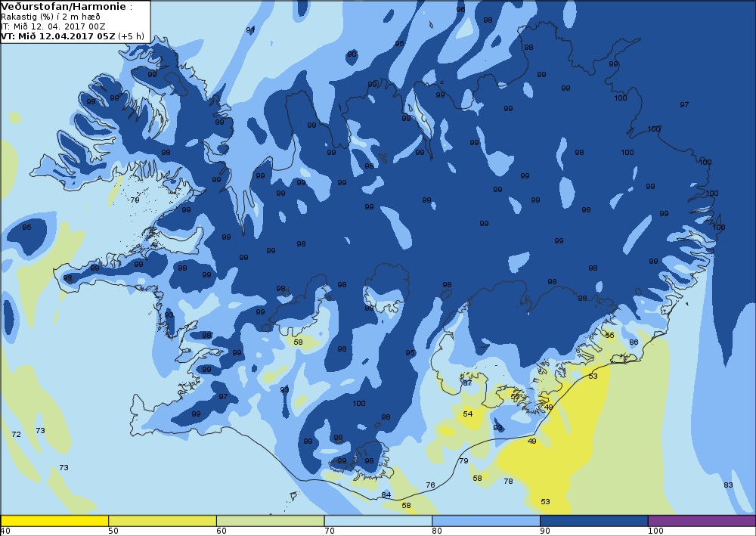The height and width of the screenshot is (536, 756).
Task: Click the pale yellow 50–60 legend swatch
Action: tap(163, 521)
